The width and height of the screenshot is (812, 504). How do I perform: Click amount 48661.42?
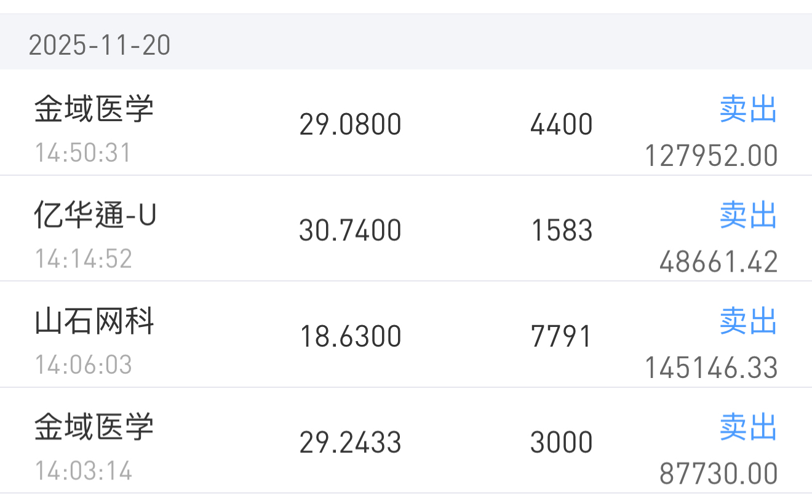coord(718,262)
